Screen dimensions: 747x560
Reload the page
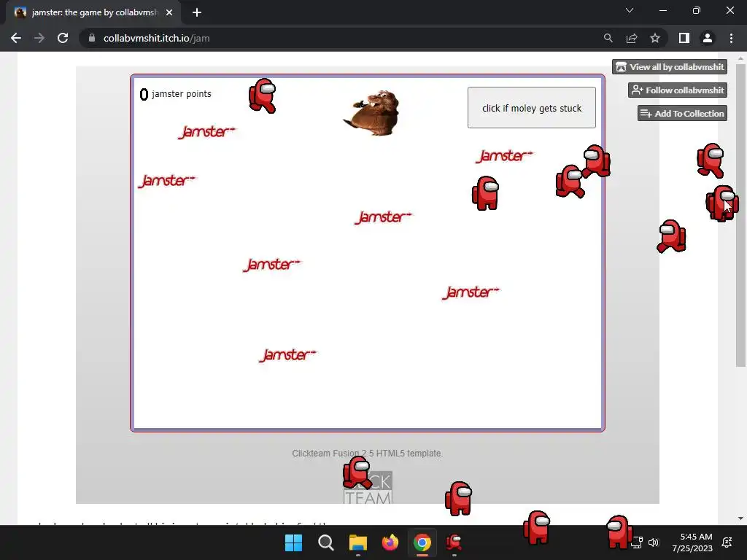point(63,38)
